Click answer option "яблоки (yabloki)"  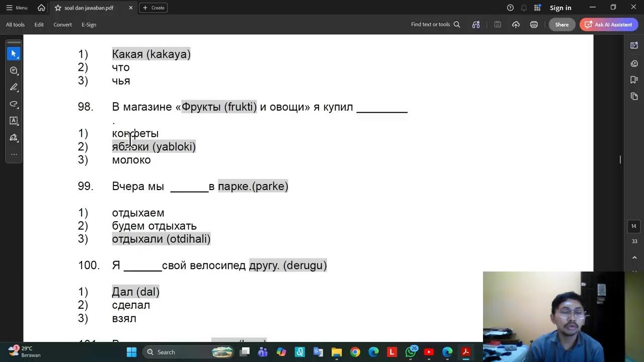pos(154,146)
